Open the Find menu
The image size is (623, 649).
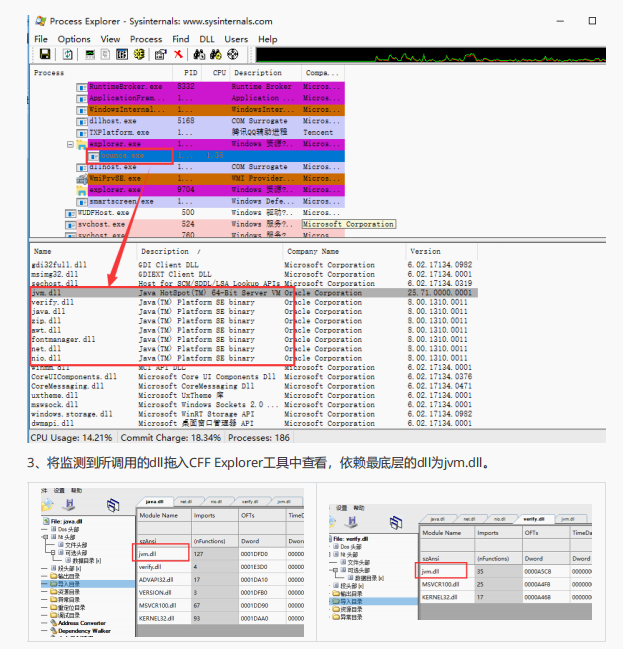180,39
